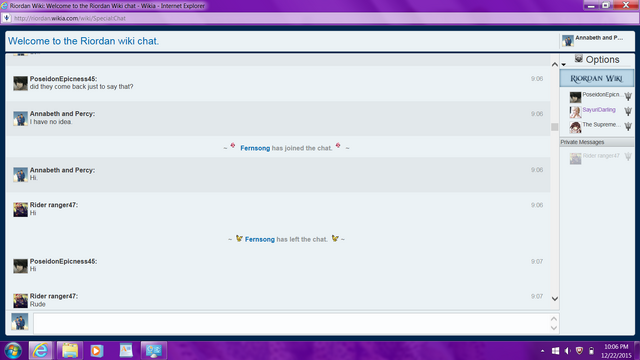Click the 'Rude' message text
Image resolution: width=640 pixels, height=360 pixels.
pyautogui.click(x=38, y=304)
